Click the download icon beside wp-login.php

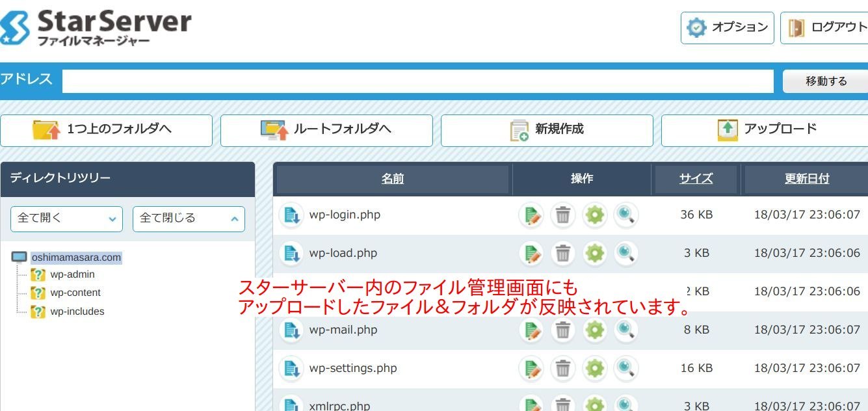[x=291, y=215]
